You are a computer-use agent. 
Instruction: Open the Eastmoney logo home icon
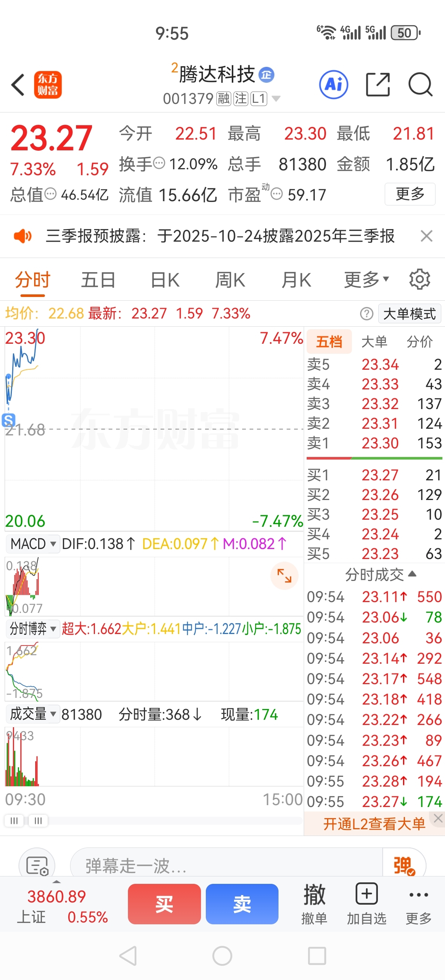point(48,85)
